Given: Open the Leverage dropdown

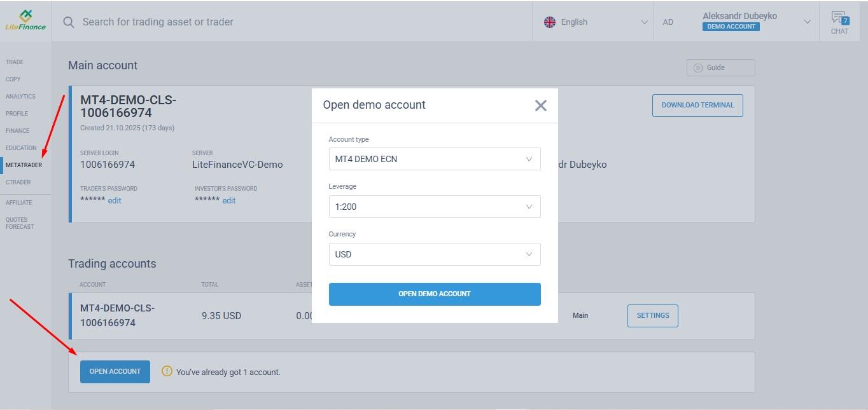Looking at the screenshot, I should (x=435, y=207).
